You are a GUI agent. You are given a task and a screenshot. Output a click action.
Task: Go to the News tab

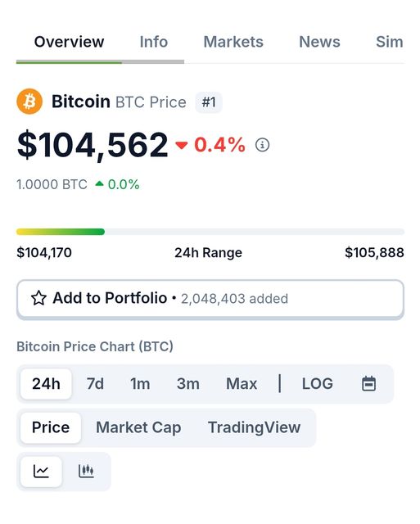click(319, 42)
